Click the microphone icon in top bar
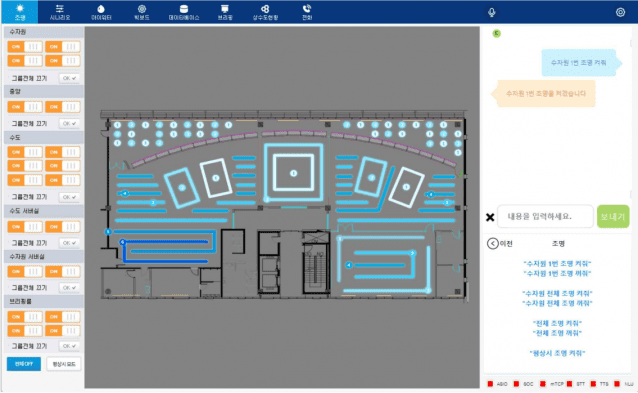The height and width of the screenshot is (393, 638). (492, 12)
